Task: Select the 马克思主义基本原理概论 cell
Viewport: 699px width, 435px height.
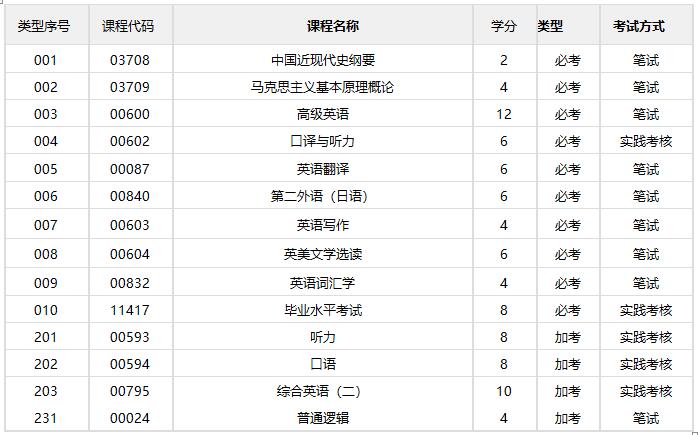Action: pyautogui.click(x=322, y=87)
